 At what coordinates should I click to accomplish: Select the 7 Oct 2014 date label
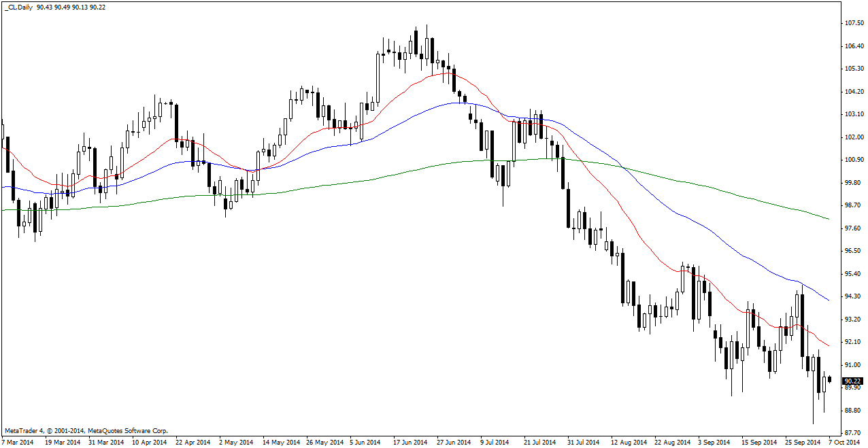point(844,443)
